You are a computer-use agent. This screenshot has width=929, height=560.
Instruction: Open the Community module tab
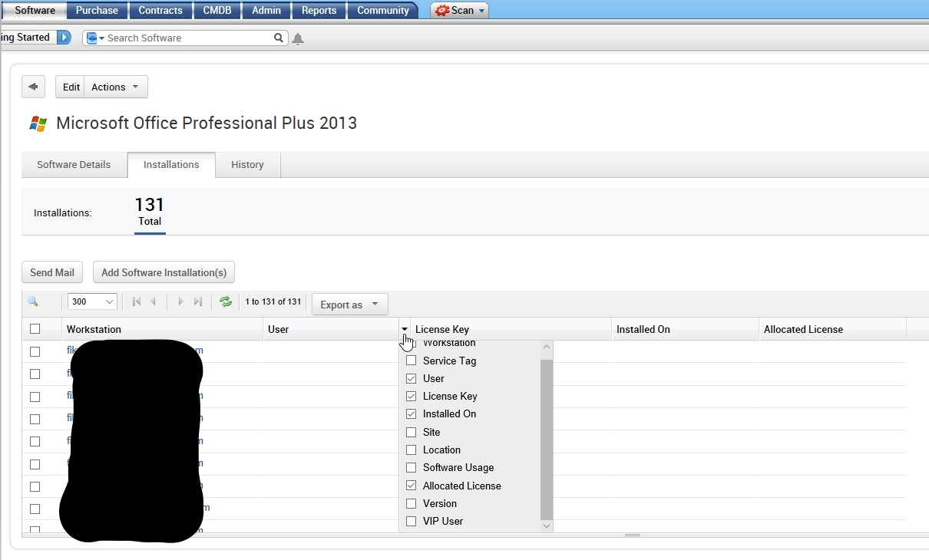point(382,10)
